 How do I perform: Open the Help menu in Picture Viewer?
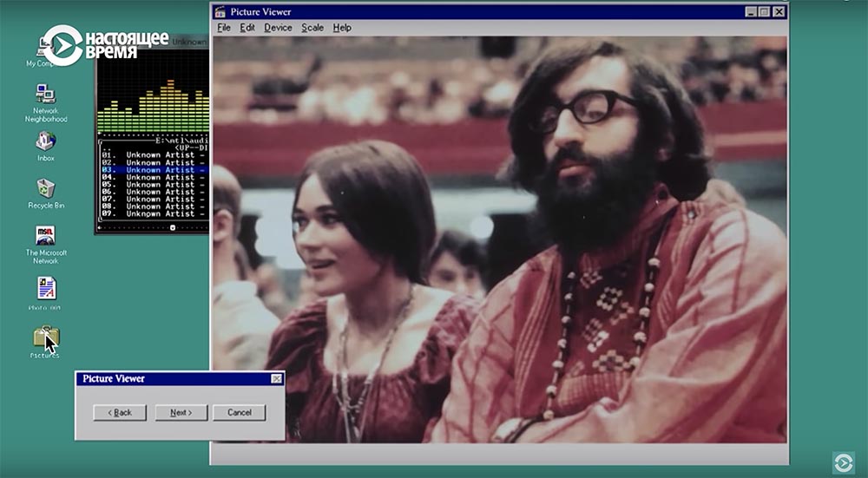[342, 28]
